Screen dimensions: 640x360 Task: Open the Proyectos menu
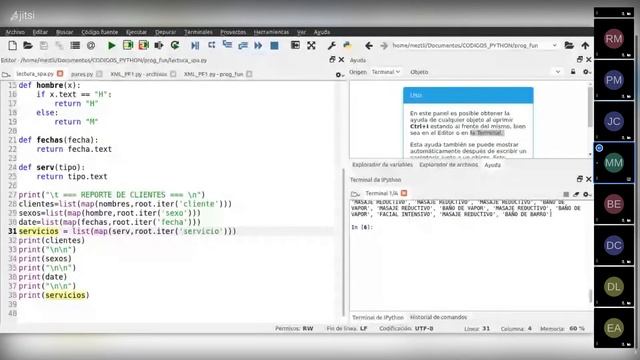tap(233, 32)
